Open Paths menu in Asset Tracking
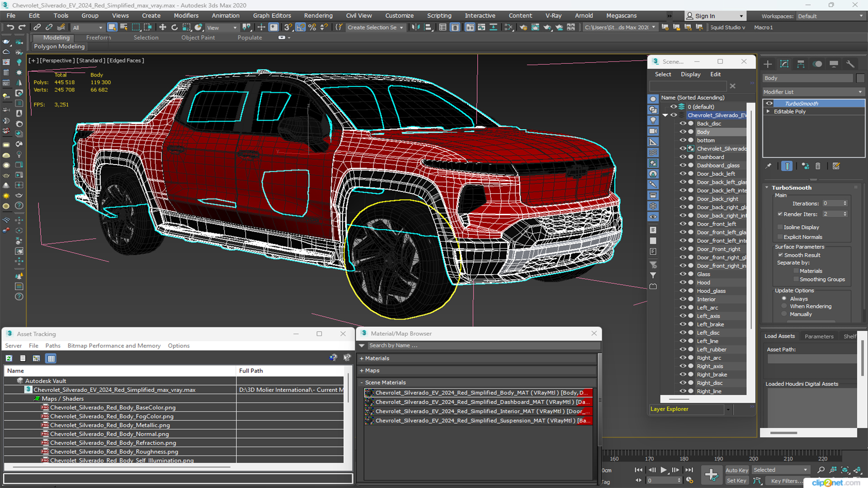The height and width of the screenshot is (488, 868). pyautogui.click(x=53, y=346)
